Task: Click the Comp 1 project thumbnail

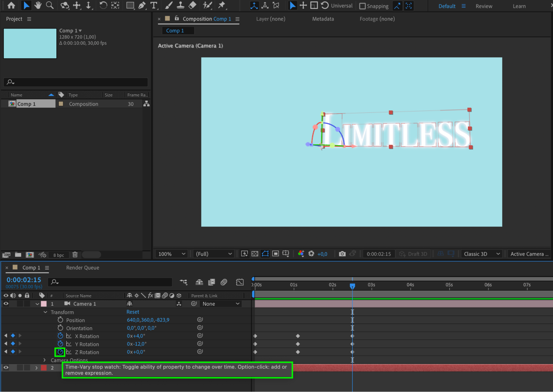Action: (x=30, y=43)
